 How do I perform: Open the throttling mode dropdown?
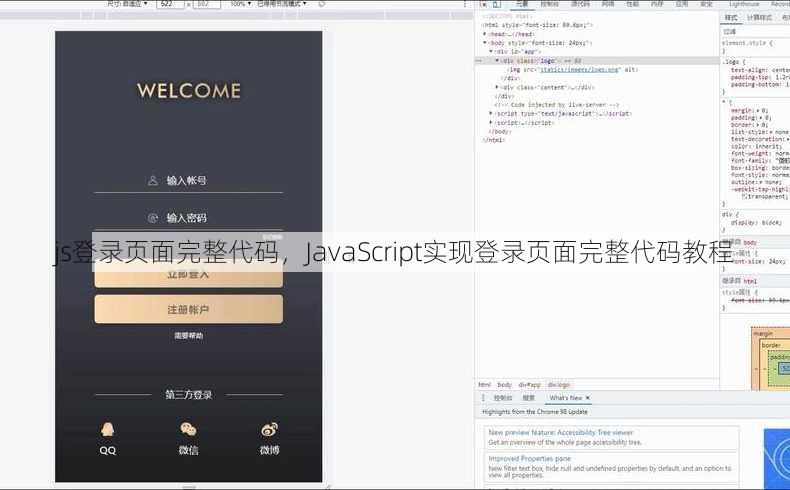[282, 4]
